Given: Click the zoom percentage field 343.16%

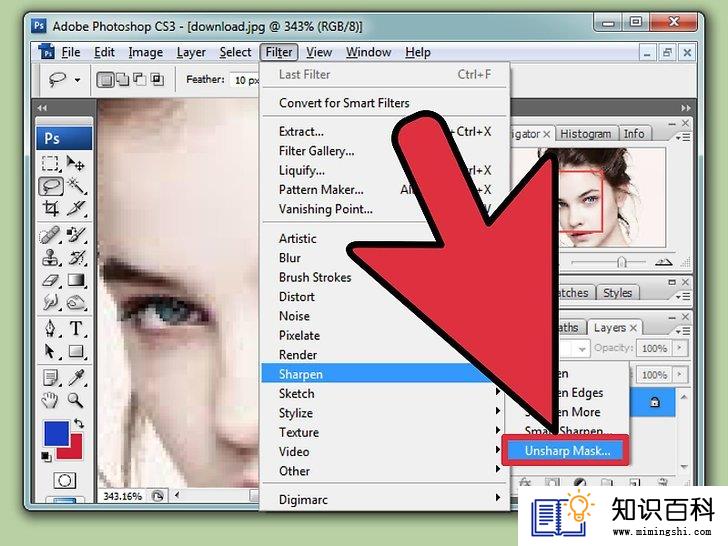Looking at the screenshot, I should click(x=123, y=496).
